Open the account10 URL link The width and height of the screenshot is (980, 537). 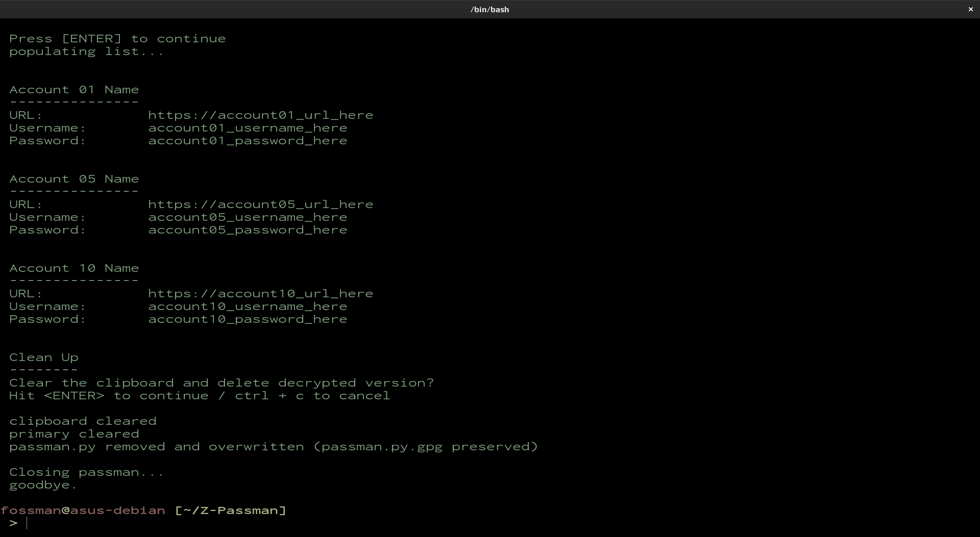260,294
